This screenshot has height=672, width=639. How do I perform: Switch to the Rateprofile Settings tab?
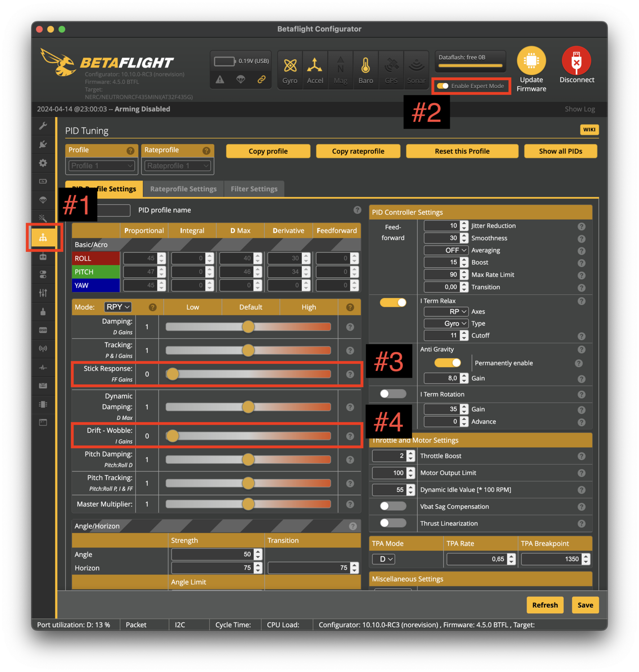coord(183,189)
